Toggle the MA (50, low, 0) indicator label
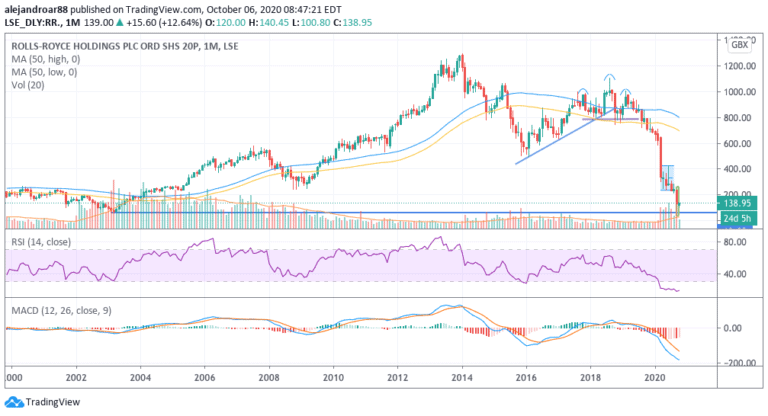Viewport: 768px width, 416px height. (44, 70)
